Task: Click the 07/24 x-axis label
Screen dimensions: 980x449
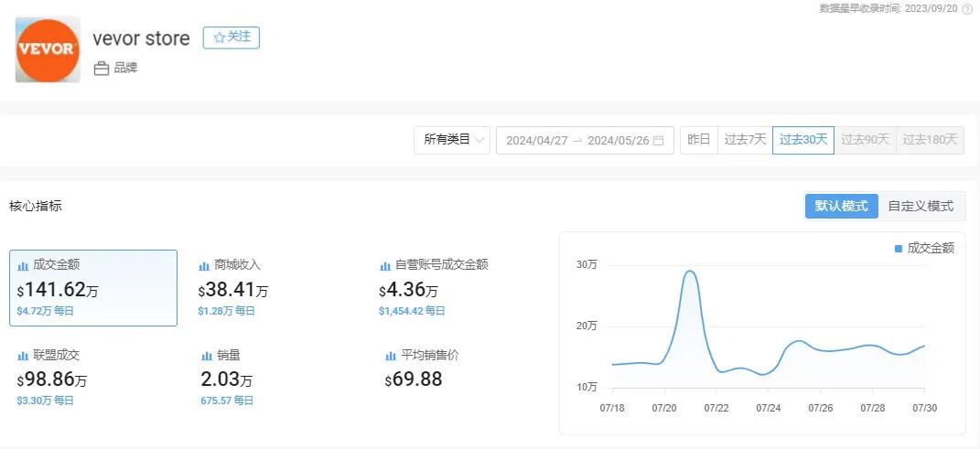Action: pyautogui.click(x=768, y=409)
